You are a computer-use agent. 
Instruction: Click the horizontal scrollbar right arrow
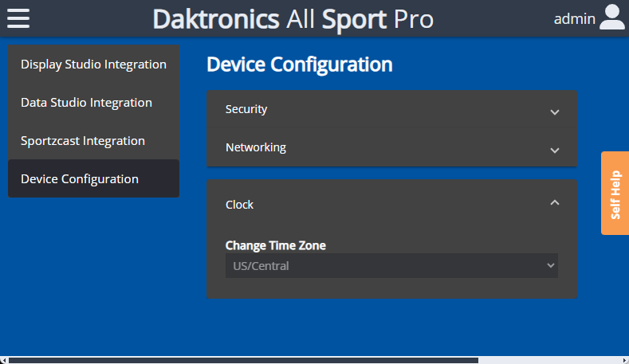(624, 360)
